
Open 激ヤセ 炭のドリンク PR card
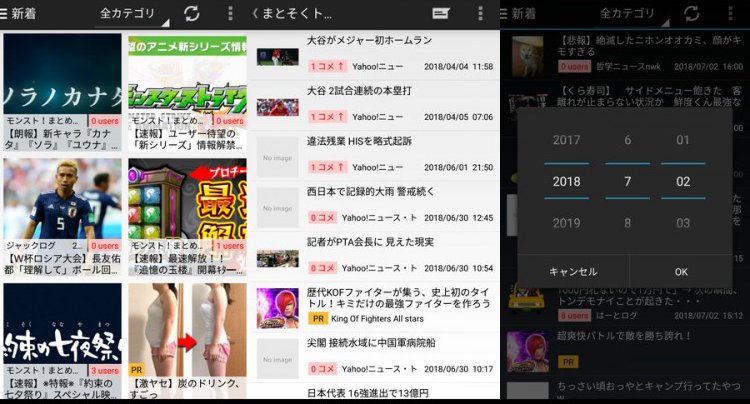[188, 341]
